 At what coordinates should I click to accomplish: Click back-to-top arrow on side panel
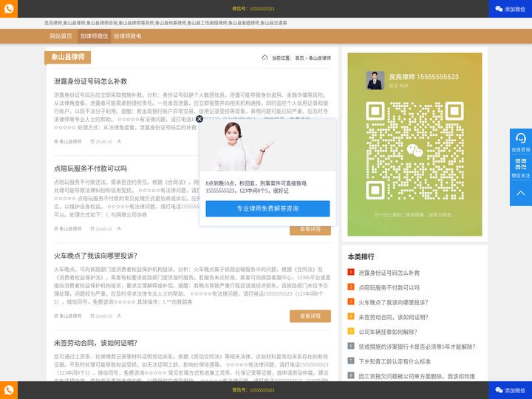[x=521, y=193]
